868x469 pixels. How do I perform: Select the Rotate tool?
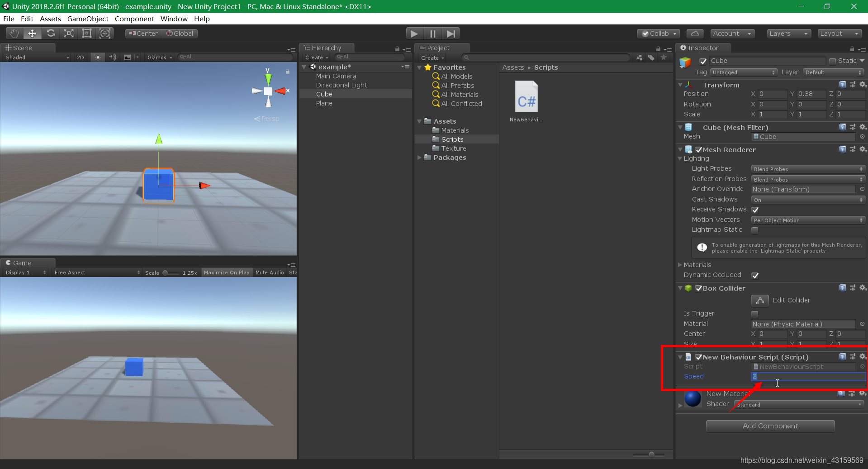51,33
